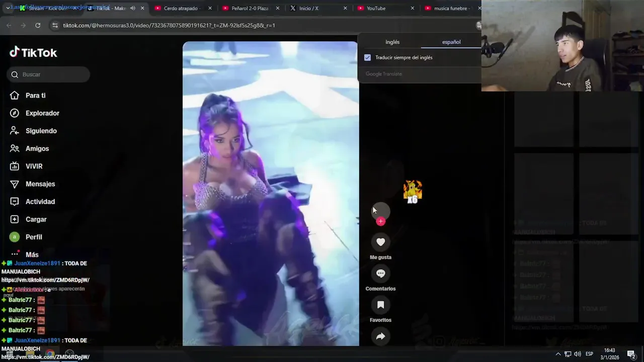The width and height of the screenshot is (644, 362).
Task: Close the TikTok browser tab
Action: click(x=143, y=8)
